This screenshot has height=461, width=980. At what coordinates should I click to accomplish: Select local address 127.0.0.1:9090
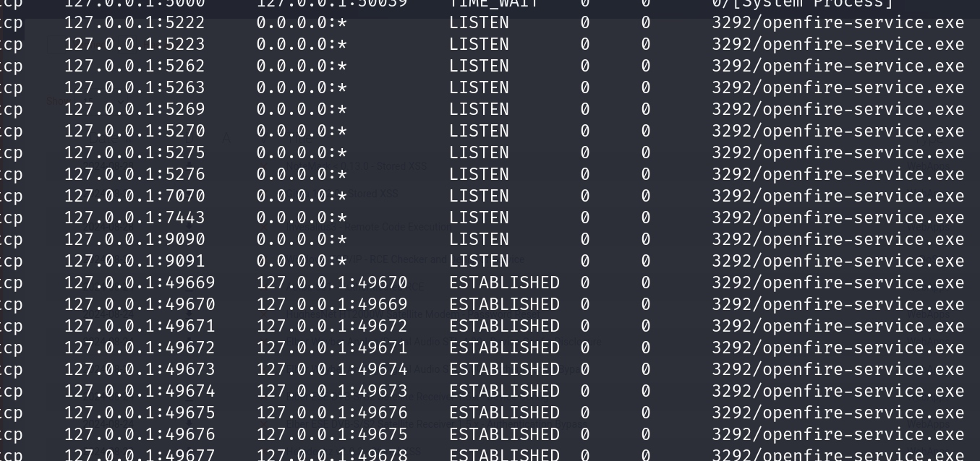(135, 239)
